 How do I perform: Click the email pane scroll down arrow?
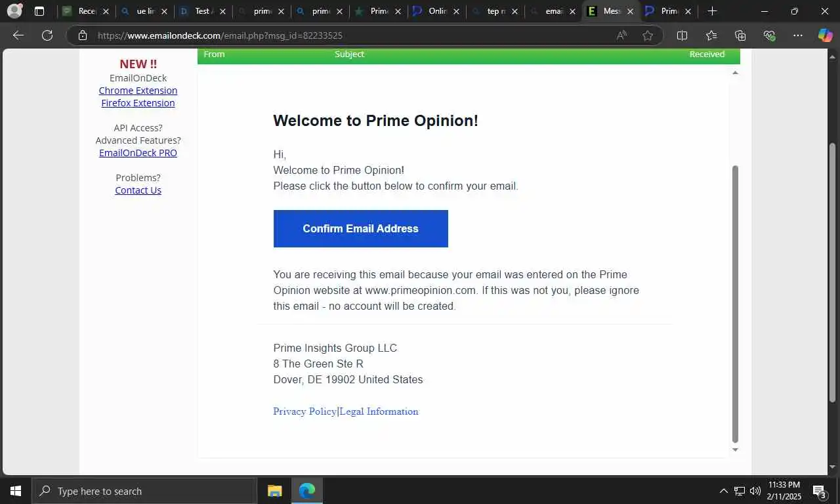pos(735,450)
